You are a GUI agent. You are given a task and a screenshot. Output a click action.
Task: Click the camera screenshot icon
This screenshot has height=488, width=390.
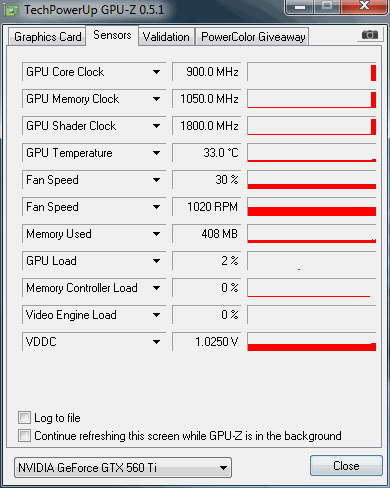pos(370,35)
